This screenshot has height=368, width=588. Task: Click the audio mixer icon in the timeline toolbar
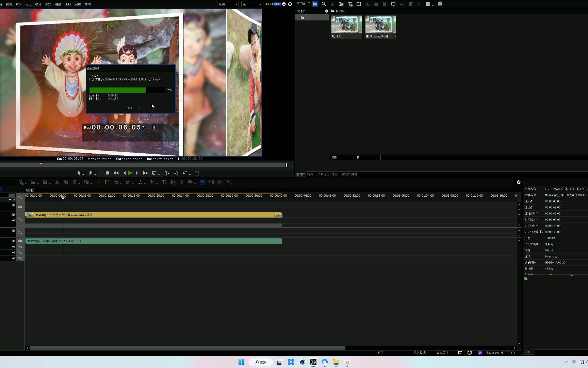211,182
